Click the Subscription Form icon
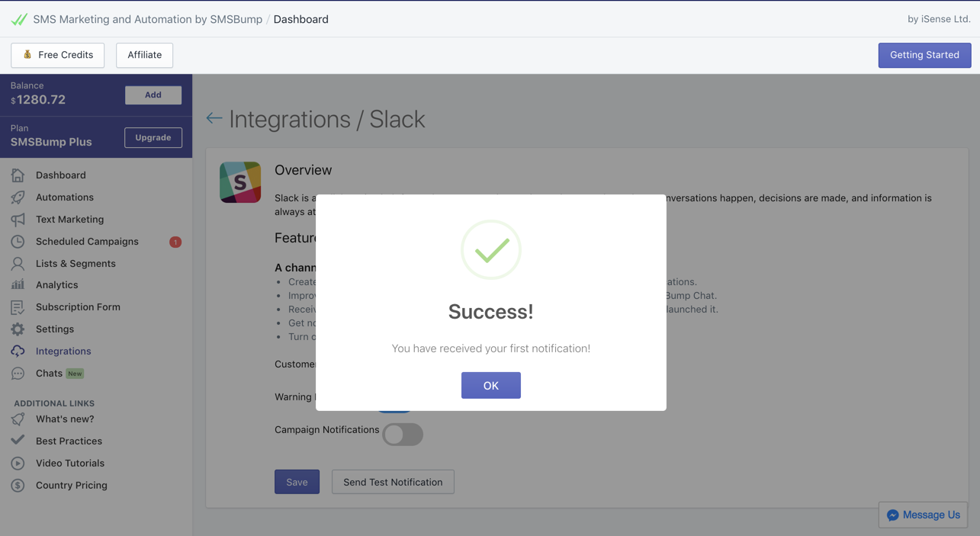The image size is (980, 536). coord(18,307)
